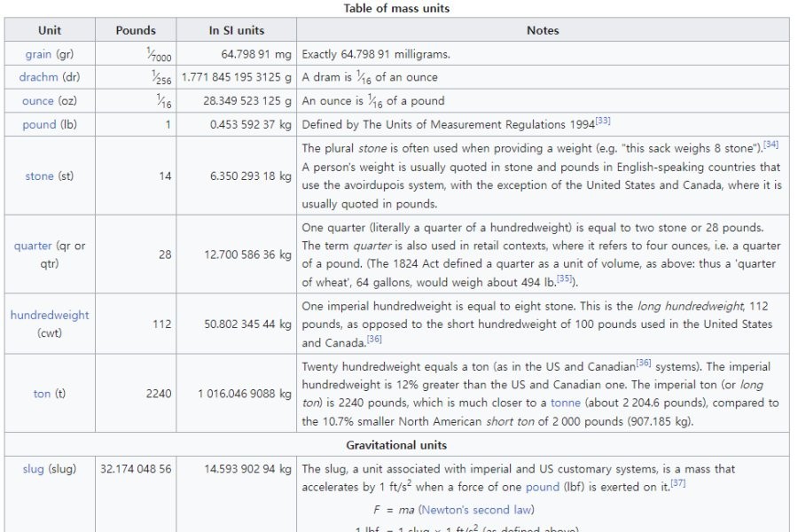Click reference 36 in ton notes

(x=644, y=364)
